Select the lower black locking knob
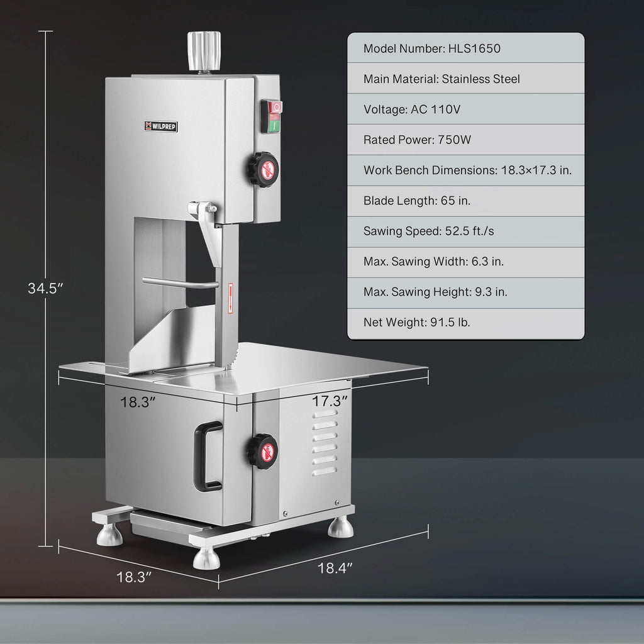This screenshot has height=644, width=644. pyautogui.click(x=262, y=451)
